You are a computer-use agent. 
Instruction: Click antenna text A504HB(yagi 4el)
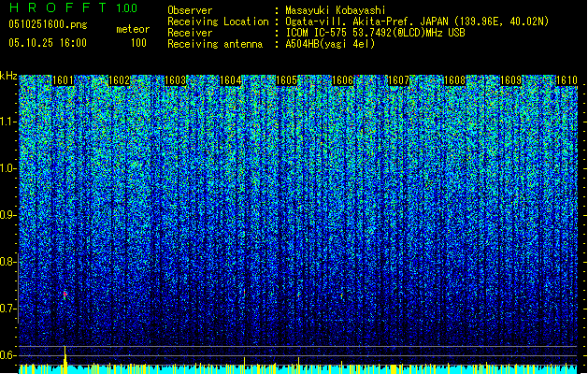pyautogui.click(x=330, y=44)
